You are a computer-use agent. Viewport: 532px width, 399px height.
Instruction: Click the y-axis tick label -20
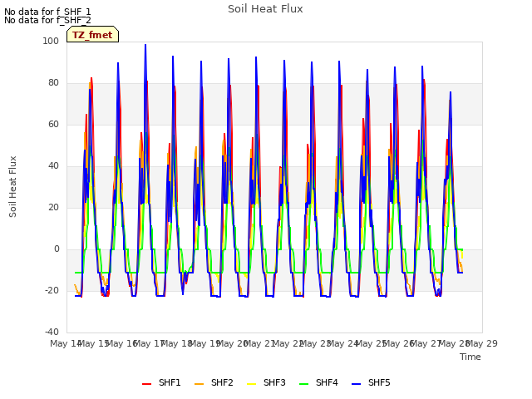tap(52, 290)
